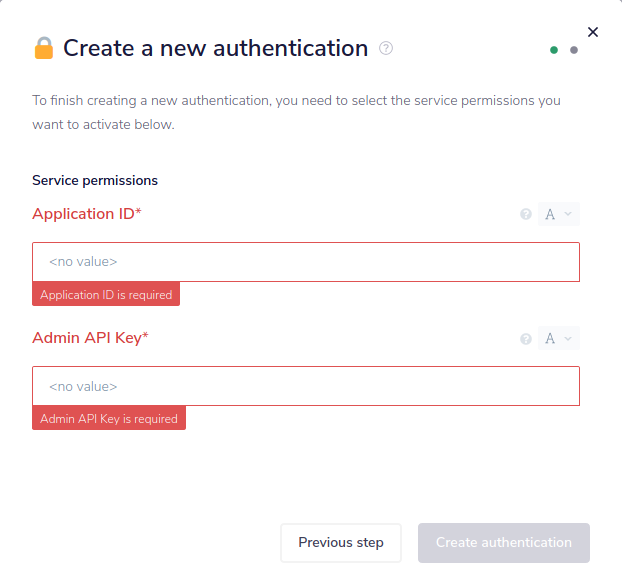
Task: Click the "Create a new authentication" title text
Action: [x=216, y=48]
